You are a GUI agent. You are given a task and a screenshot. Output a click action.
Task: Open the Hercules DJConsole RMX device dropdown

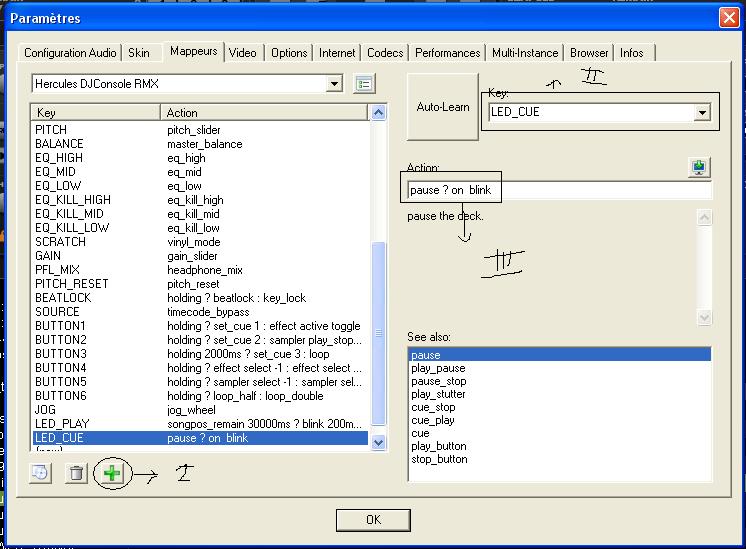pyautogui.click(x=334, y=84)
